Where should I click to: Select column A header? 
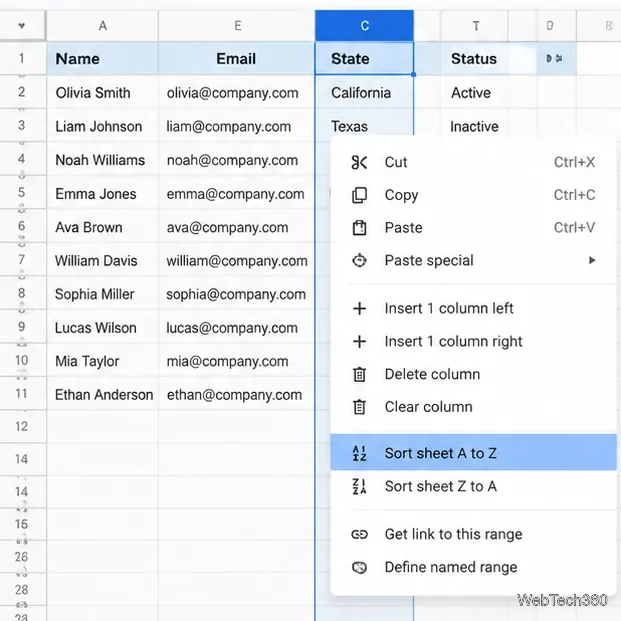[x=103, y=26]
